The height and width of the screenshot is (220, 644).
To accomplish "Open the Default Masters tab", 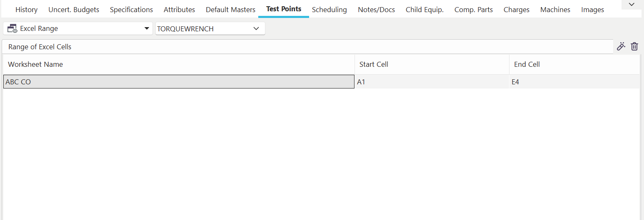I will click(x=230, y=10).
